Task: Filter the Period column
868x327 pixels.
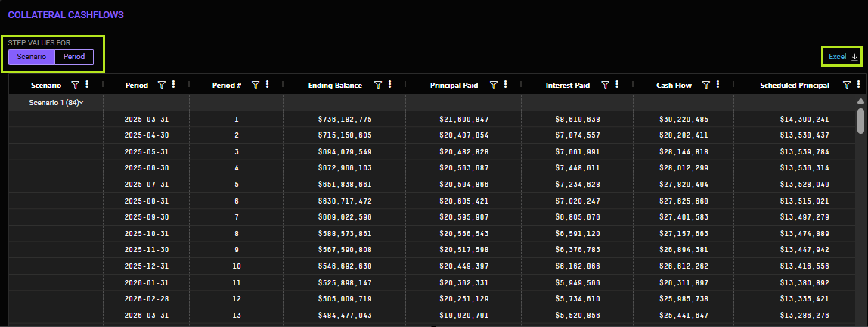Action: click(x=162, y=85)
